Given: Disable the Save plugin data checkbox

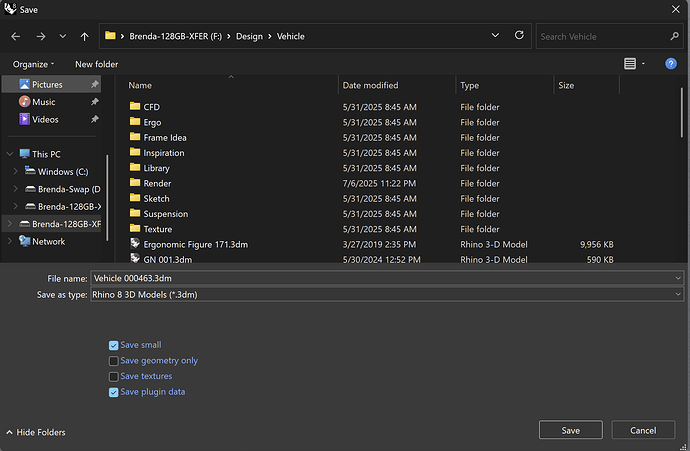Looking at the screenshot, I should click(114, 392).
